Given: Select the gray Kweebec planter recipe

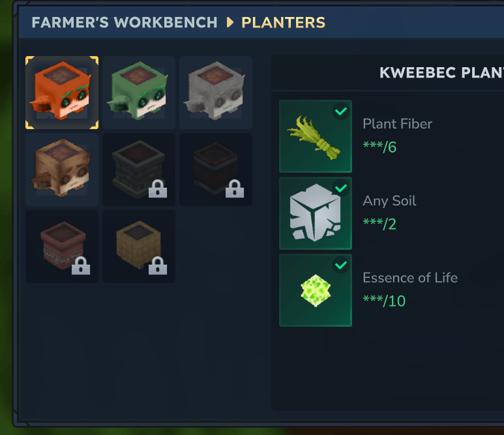Looking at the screenshot, I should coord(216,93).
